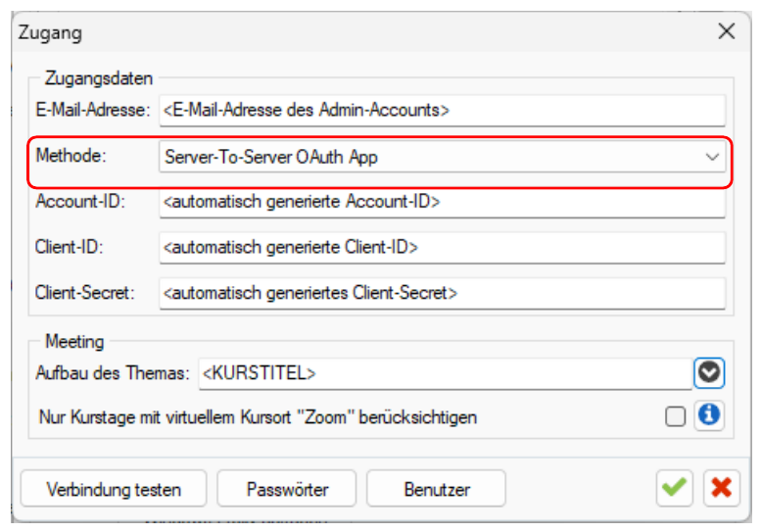The image size is (761, 532).
Task: Click the Aufbau des Themas text field
Action: coord(445,373)
